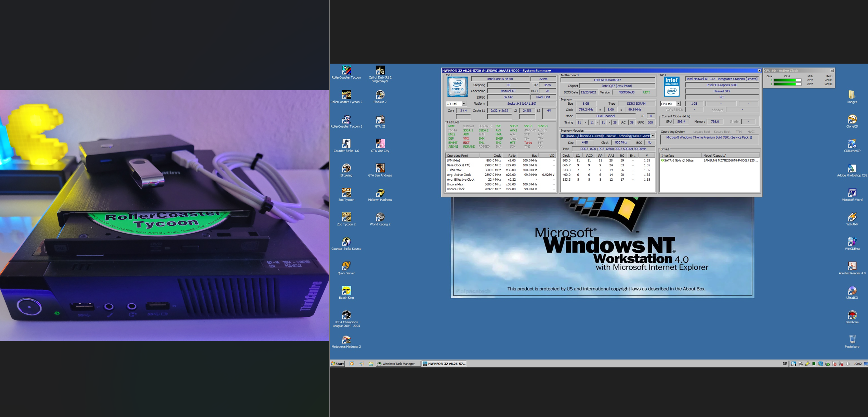Click Core 1 clock bar
The width and height of the screenshot is (868, 417).
[x=787, y=84]
